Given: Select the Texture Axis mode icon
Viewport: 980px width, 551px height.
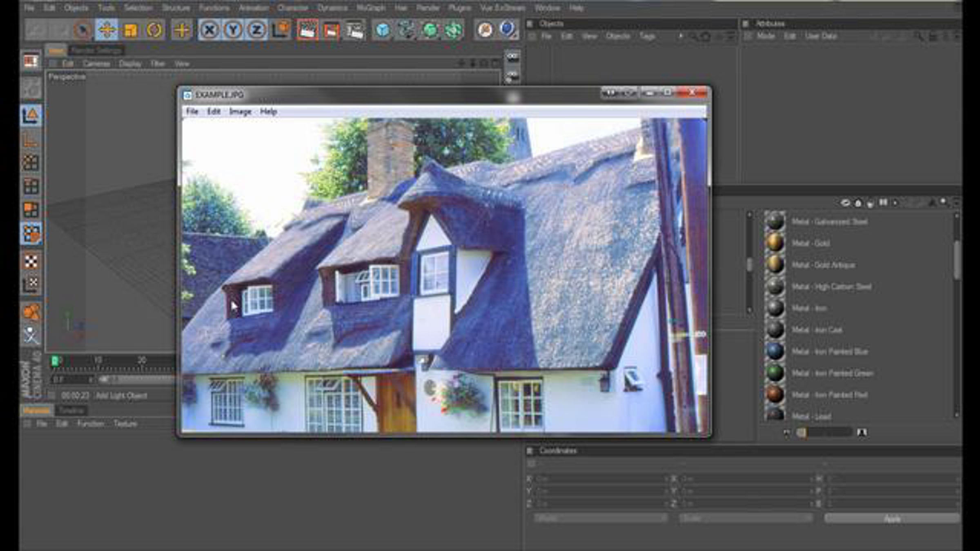Looking at the screenshot, I should tap(31, 284).
